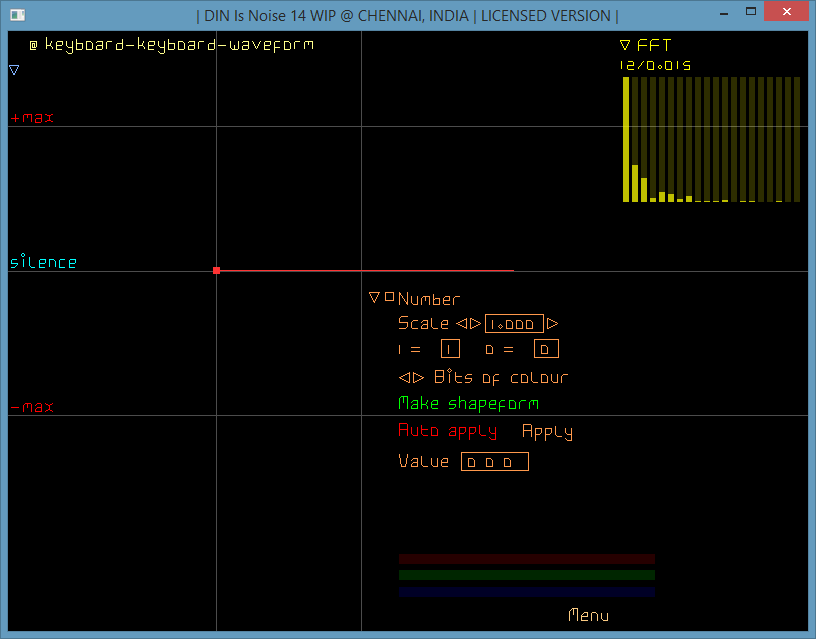Enable Auto apply
816x639 pixels.
tap(447, 431)
